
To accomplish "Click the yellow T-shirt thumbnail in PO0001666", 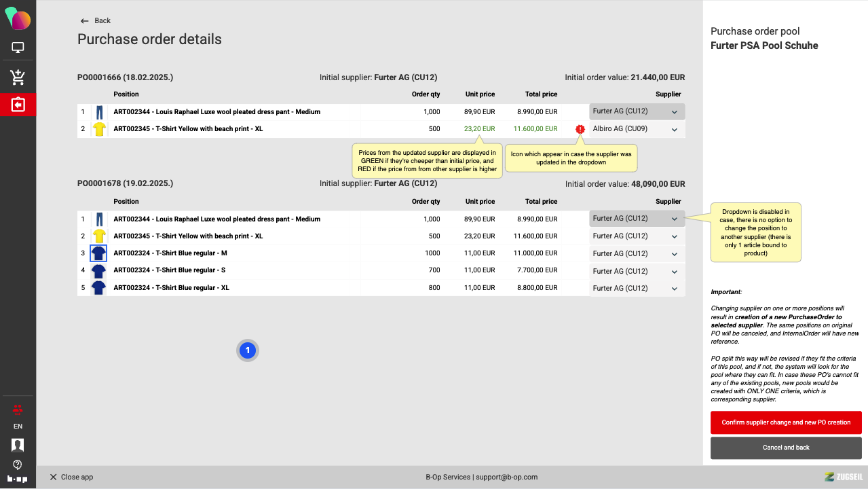I will pyautogui.click(x=100, y=129).
